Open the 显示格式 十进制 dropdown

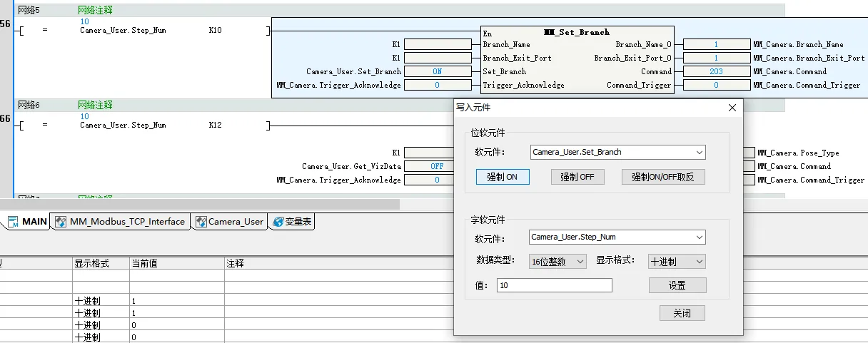[698, 262]
